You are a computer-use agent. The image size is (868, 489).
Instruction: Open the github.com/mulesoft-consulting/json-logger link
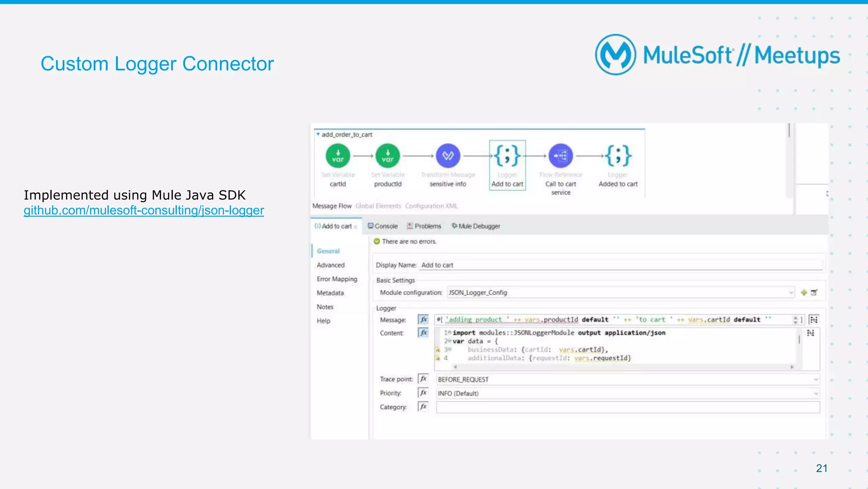144,210
